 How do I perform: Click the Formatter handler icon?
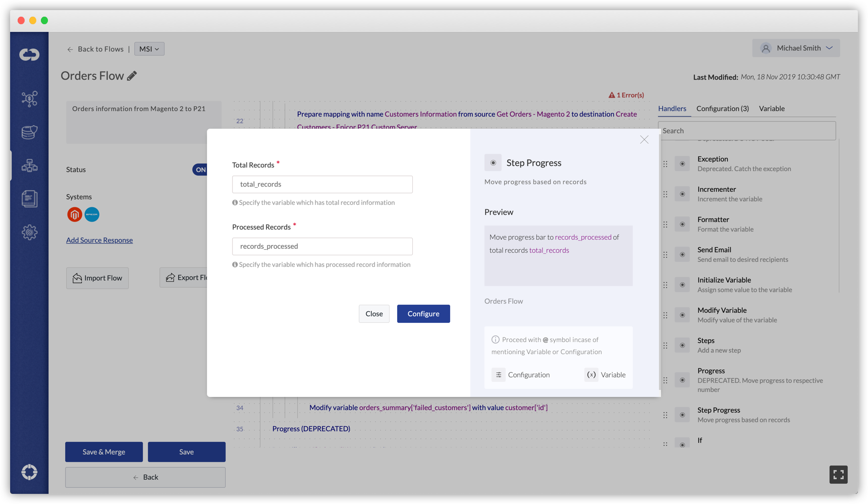pos(682,225)
